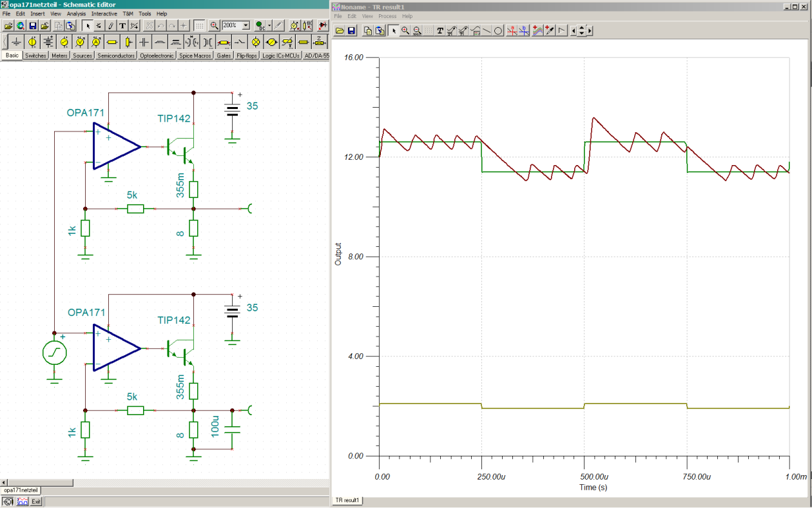Place a battery component from Basic toolbar
812x508 pixels.
click(48, 42)
